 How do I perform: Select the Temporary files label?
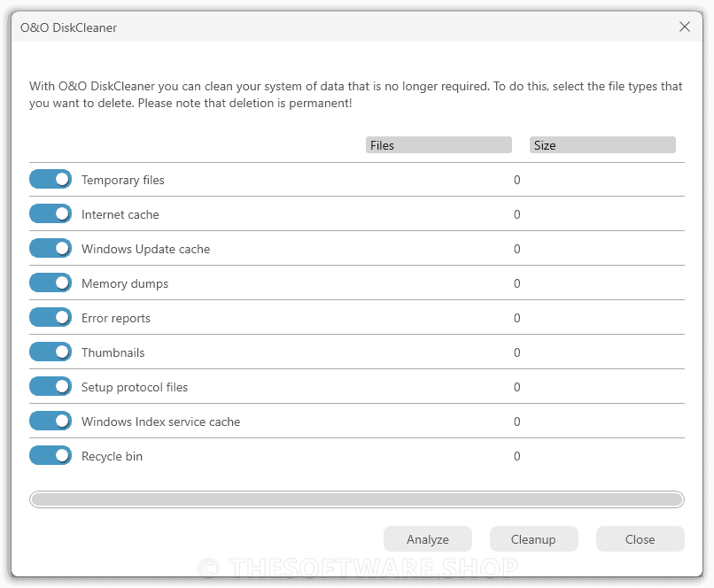pyautogui.click(x=123, y=181)
